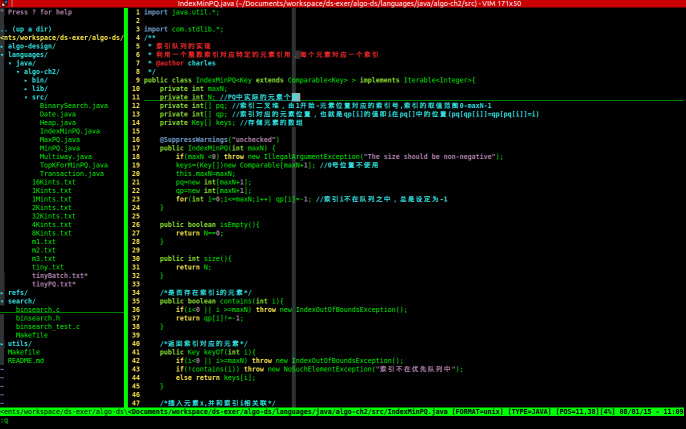Click [POS=11,38] in the status line
This screenshot has width=686, height=429.
[580, 412]
